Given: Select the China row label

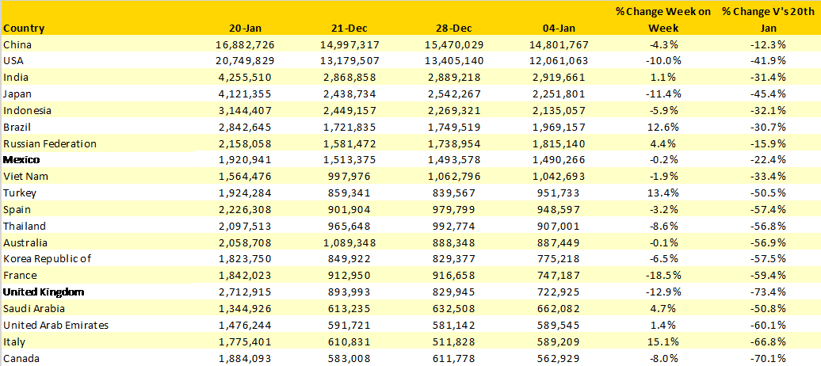Looking at the screenshot, I should [17, 45].
